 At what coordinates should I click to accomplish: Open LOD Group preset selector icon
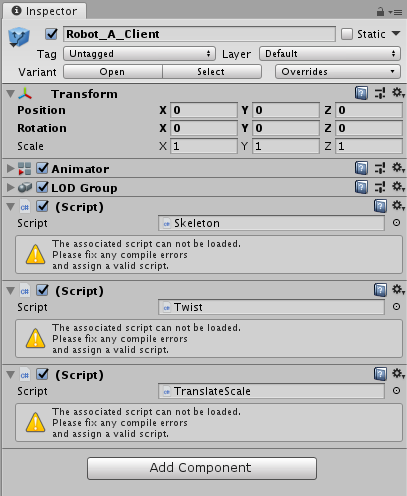(380, 187)
